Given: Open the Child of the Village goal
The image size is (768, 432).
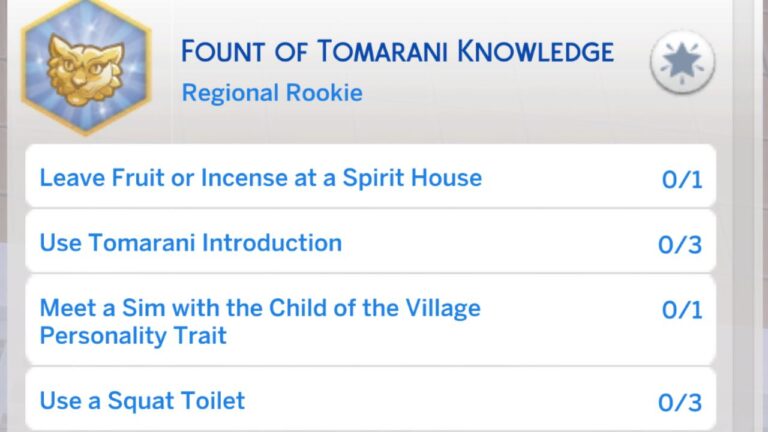Looking at the screenshot, I should point(260,321).
